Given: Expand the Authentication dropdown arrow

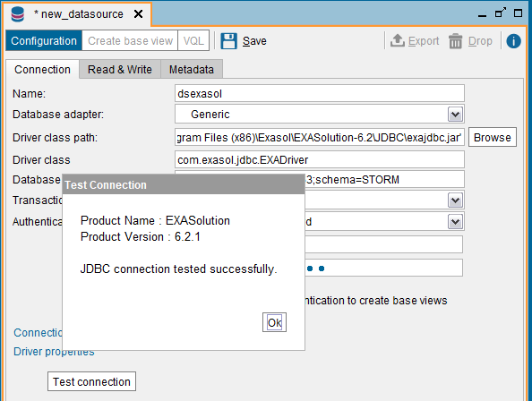Looking at the screenshot, I should 455,222.
